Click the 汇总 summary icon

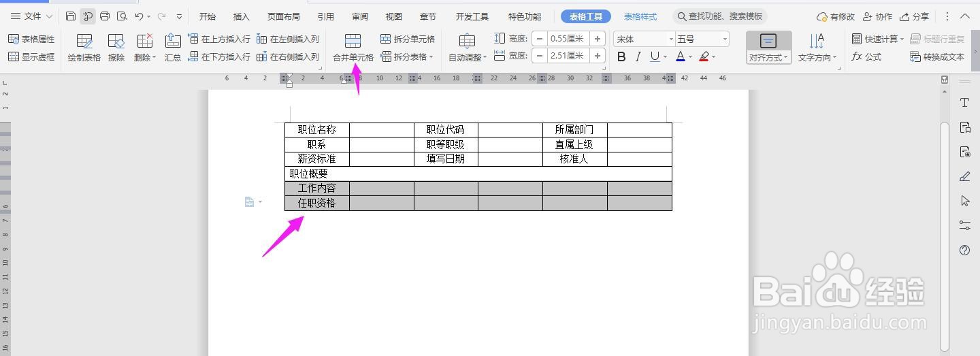coord(173,48)
